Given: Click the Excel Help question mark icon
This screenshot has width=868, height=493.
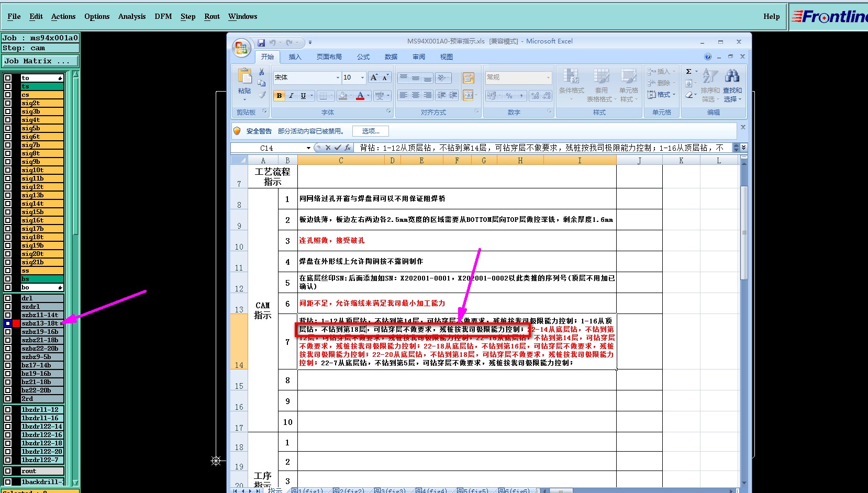Looking at the screenshot, I should [708, 57].
